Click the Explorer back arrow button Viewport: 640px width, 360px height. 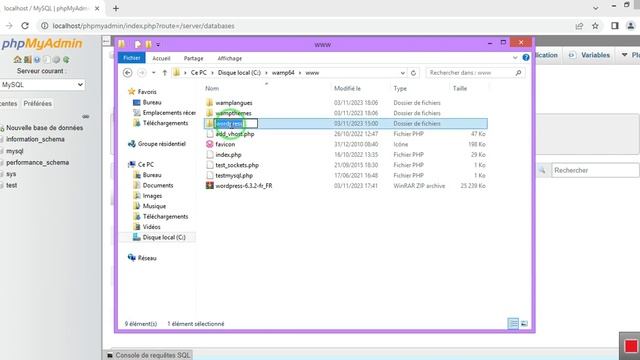pos(127,73)
